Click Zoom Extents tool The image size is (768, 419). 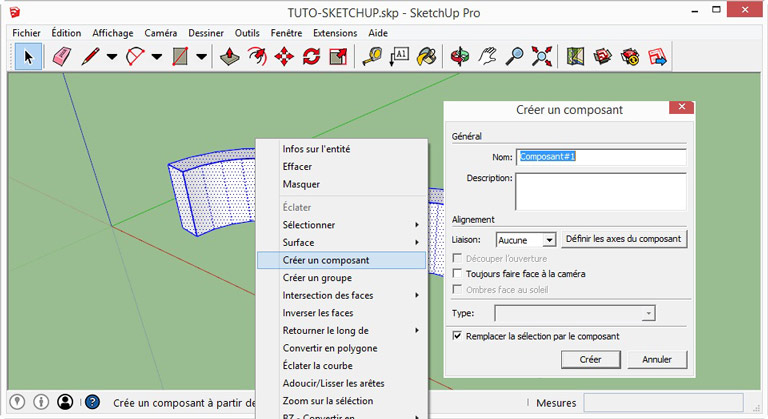click(x=542, y=56)
